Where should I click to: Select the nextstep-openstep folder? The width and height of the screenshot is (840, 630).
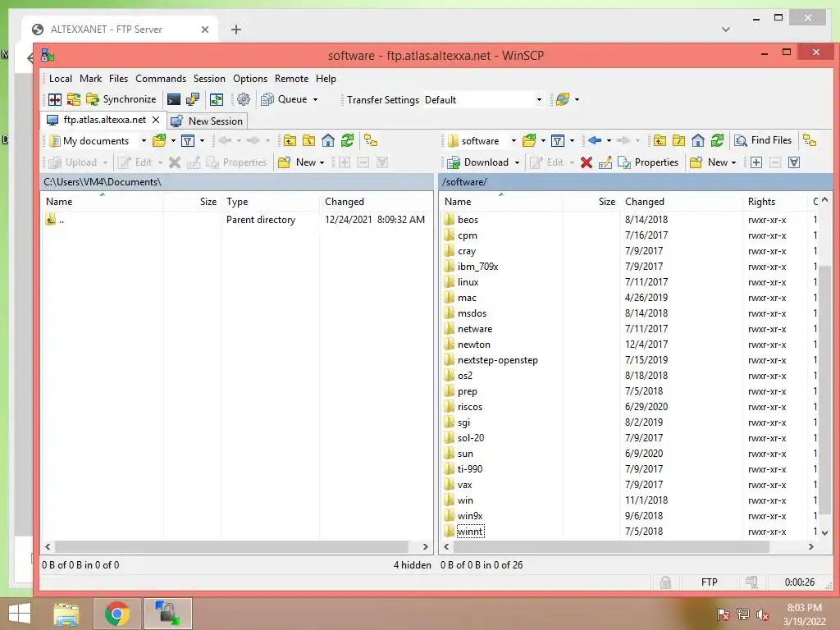(x=497, y=360)
